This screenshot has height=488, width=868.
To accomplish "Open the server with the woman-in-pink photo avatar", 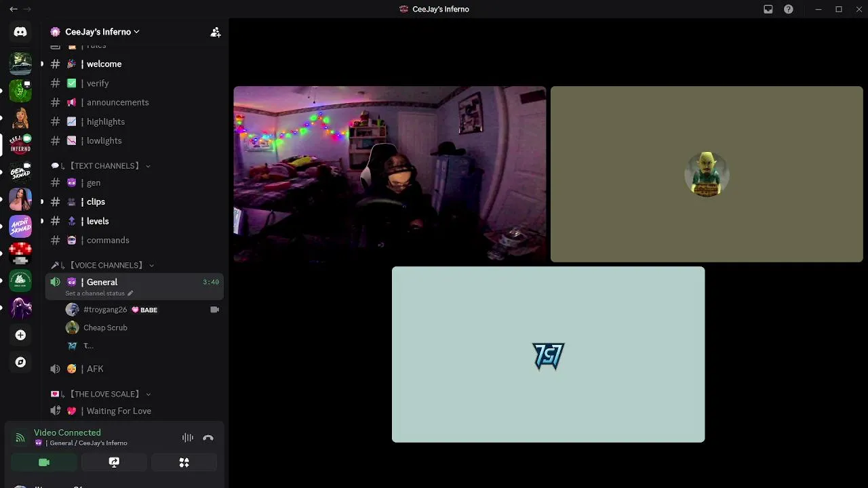I will pyautogui.click(x=20, y=199).
